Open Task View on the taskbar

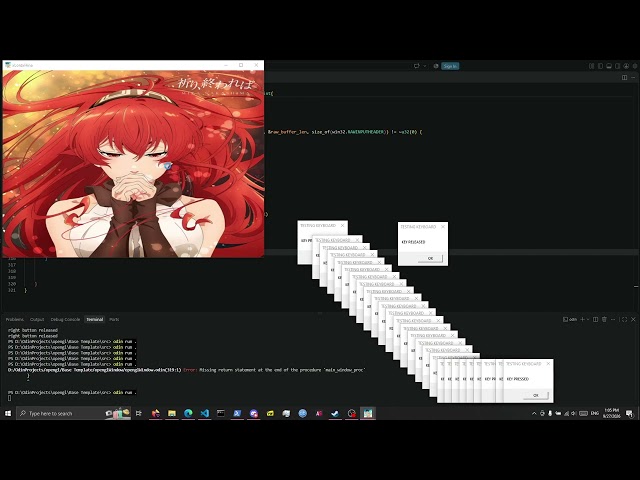(139, 413)
